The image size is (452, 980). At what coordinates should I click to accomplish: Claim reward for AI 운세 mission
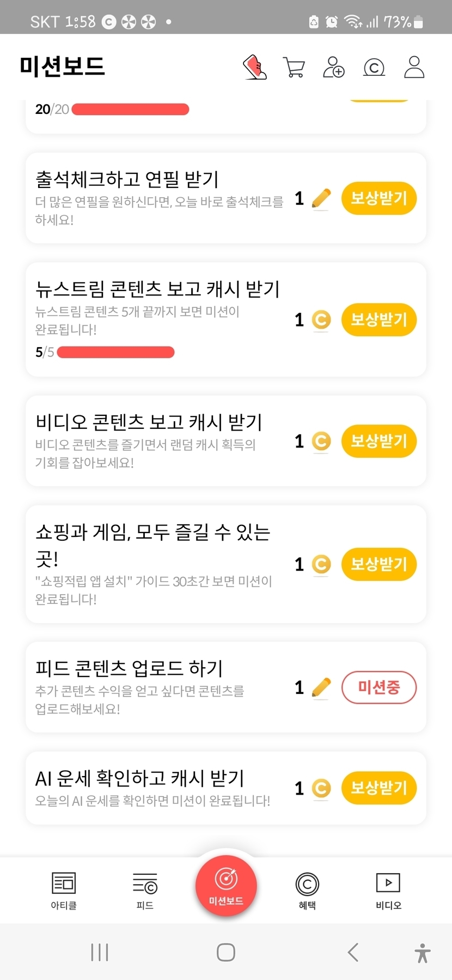378,788
